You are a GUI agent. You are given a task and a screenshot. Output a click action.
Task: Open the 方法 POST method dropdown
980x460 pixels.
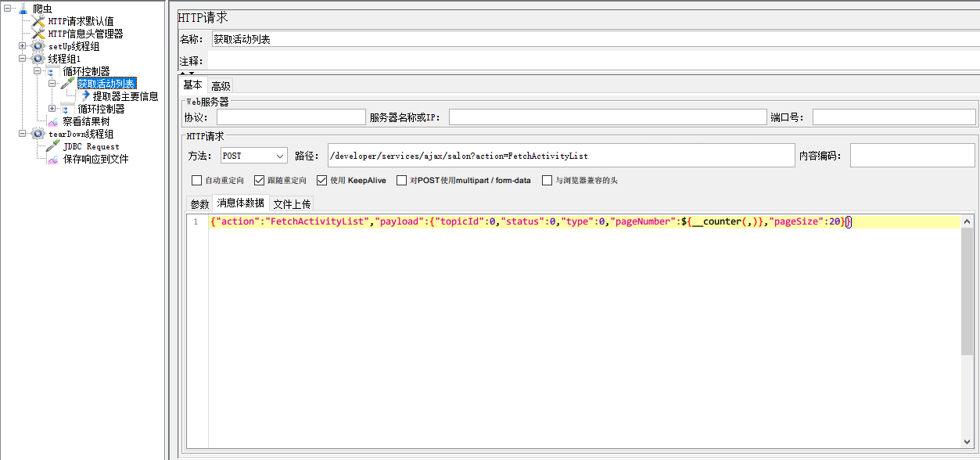click(x=254, y=156)
